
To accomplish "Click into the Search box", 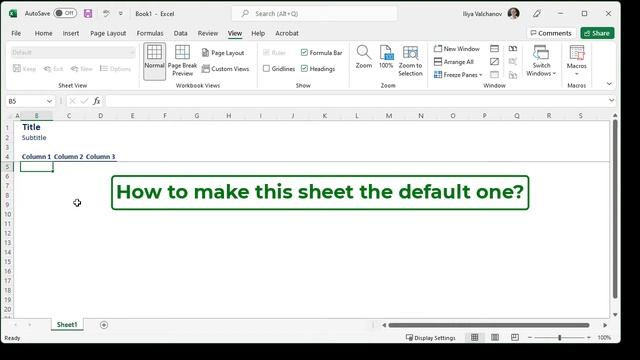I will (x=314, y=13).
